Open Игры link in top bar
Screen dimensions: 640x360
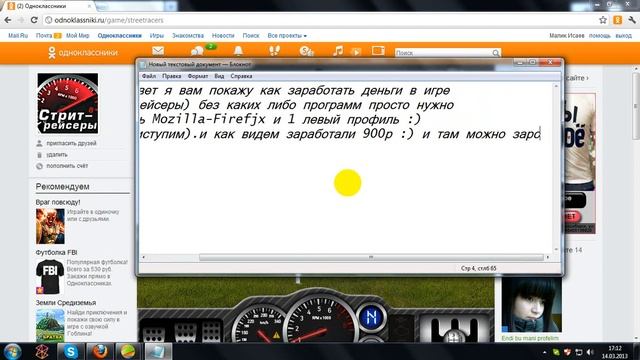click(156, 36)
